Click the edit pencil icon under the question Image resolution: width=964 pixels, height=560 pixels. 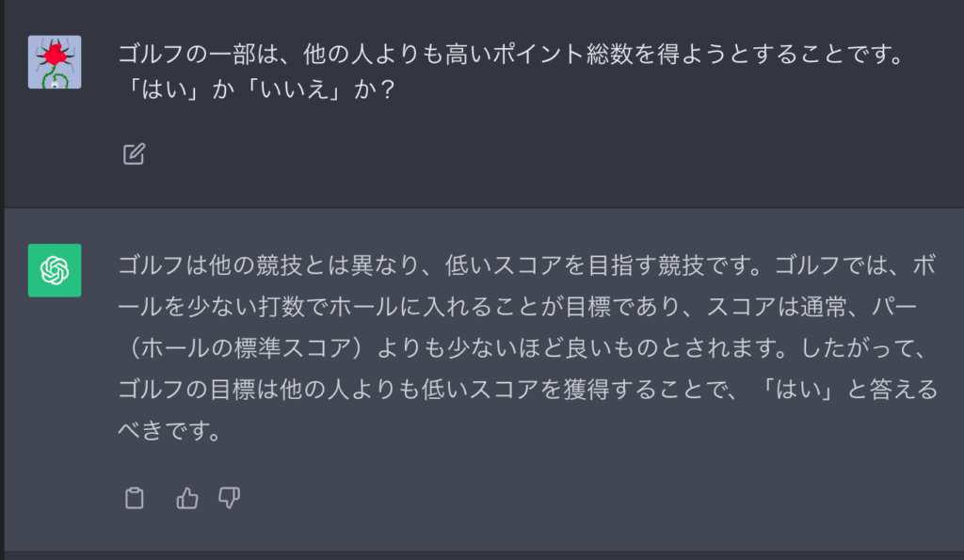[133, 152]
